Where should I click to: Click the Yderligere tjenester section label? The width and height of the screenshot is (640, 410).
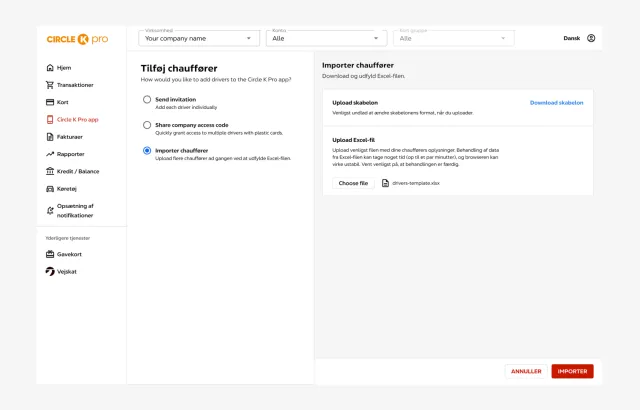(x=68, y=238)
